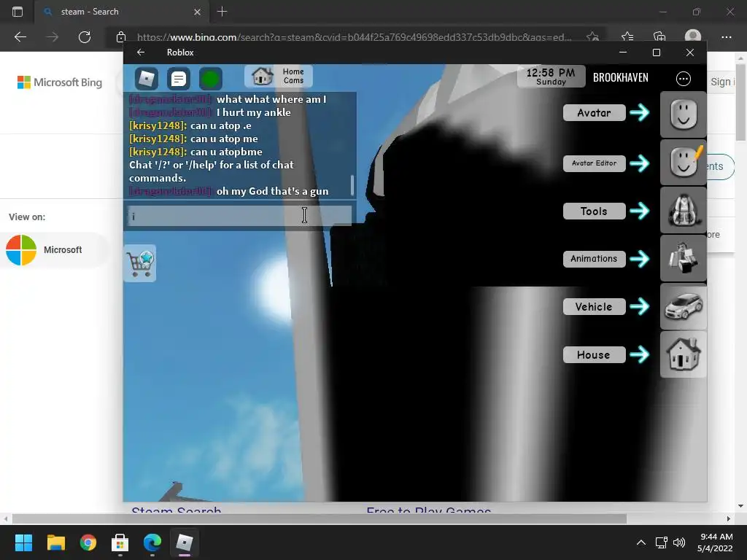Viewport: 747px width, 560px height.
Task: Open the Edge Collections icon
Action: 659,37
